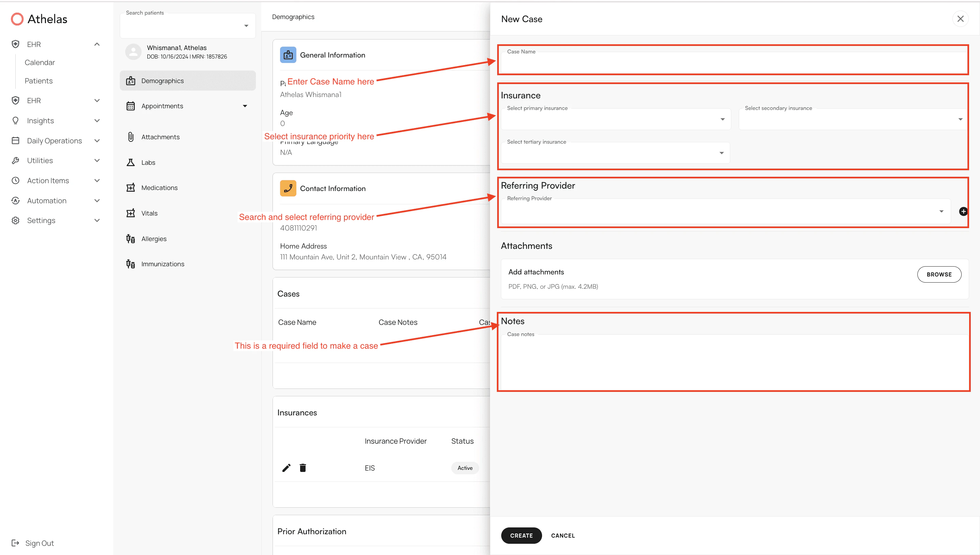Viewport: 980px width, 555px height.
Task: Close the New Case panel
Action: pyautogui.click(x=960, y=19)
